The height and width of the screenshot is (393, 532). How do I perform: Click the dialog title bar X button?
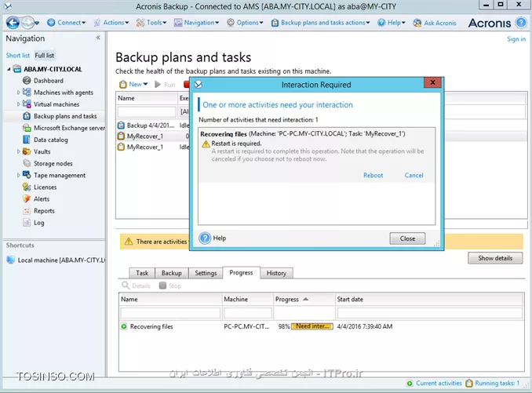[x=432, y=82]
